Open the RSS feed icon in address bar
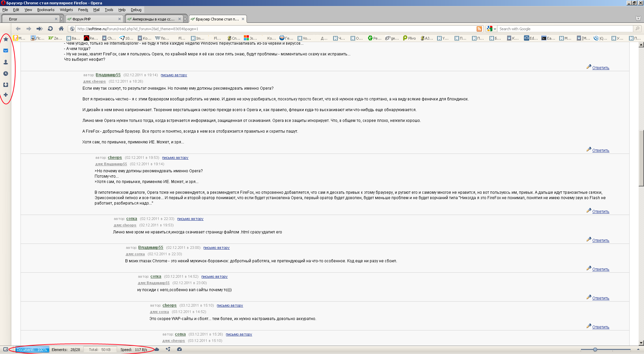The width and height of the screenshot is (644, 354). (479, 29)
